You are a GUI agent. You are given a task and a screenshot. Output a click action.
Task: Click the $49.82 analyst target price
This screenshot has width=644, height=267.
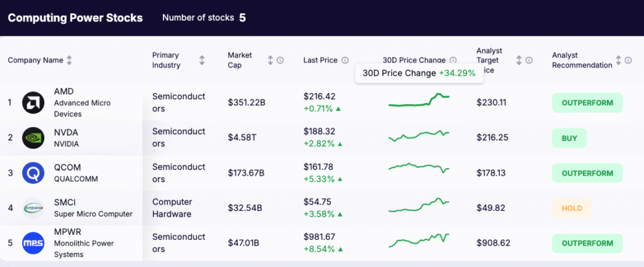(491, 208)
